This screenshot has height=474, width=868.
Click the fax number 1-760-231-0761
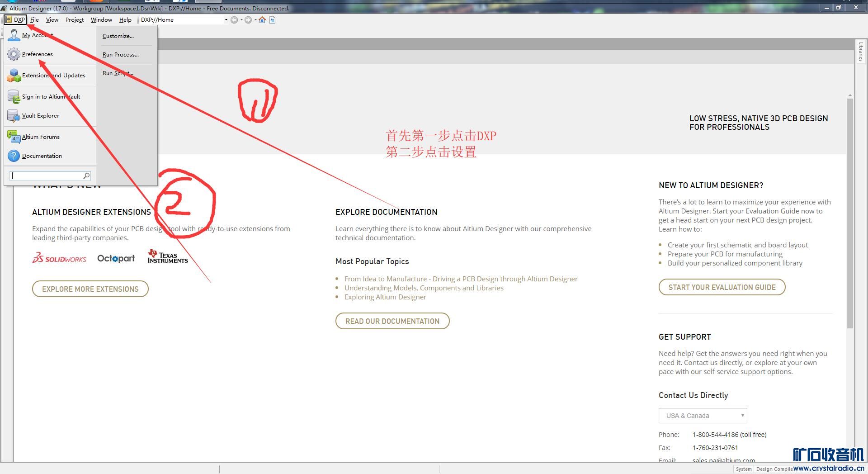coord(715,448)
